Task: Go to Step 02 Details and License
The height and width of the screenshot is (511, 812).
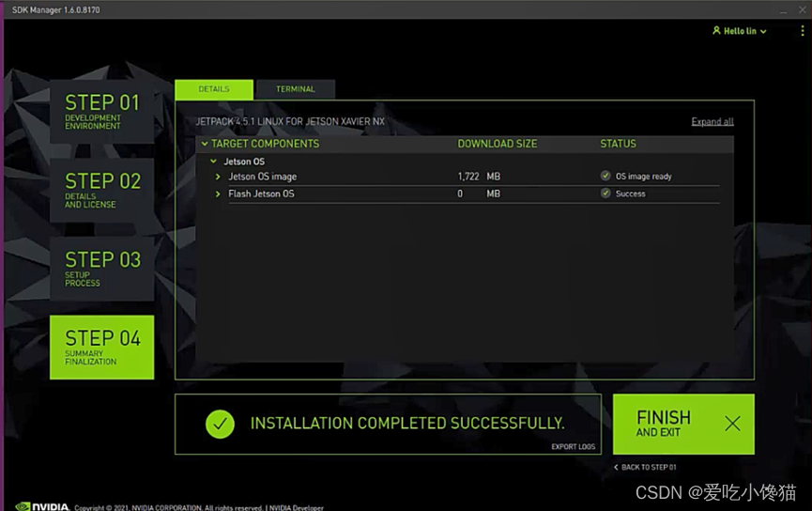Action: point(102,190)
